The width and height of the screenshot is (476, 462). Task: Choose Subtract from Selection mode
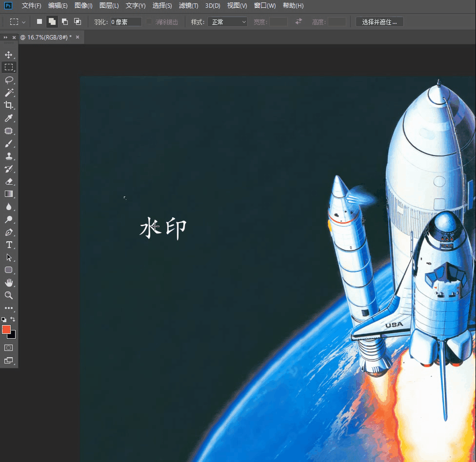pos(65,21)
